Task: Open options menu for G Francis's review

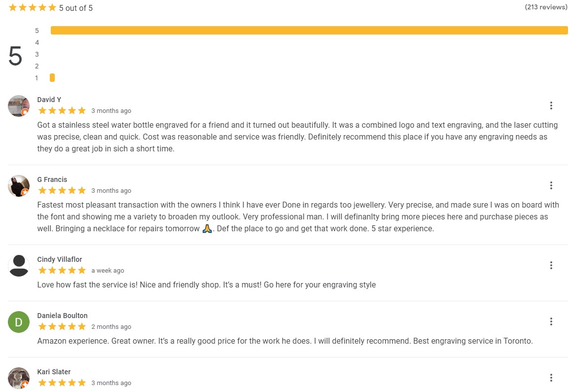Action: click(551, 185)
